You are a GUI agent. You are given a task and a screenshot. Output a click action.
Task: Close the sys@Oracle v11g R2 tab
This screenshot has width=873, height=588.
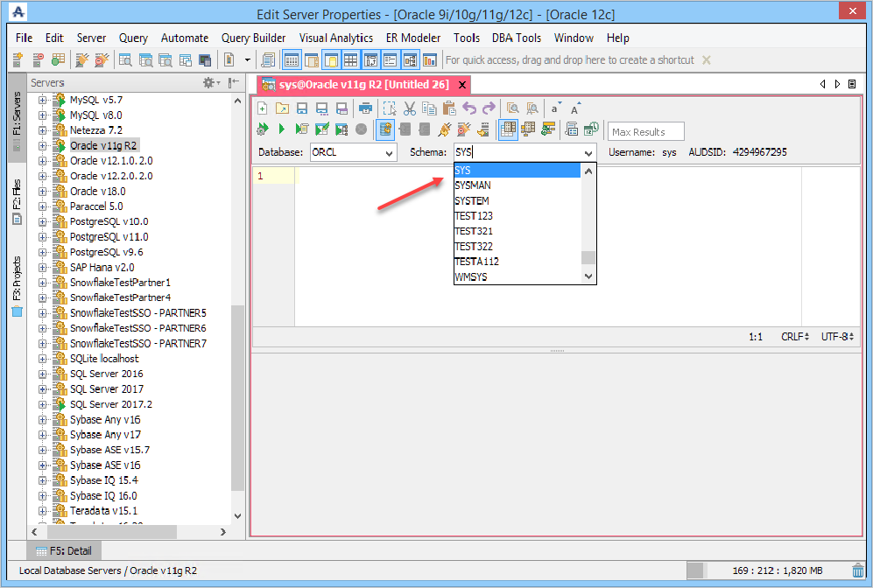(461, 85)
